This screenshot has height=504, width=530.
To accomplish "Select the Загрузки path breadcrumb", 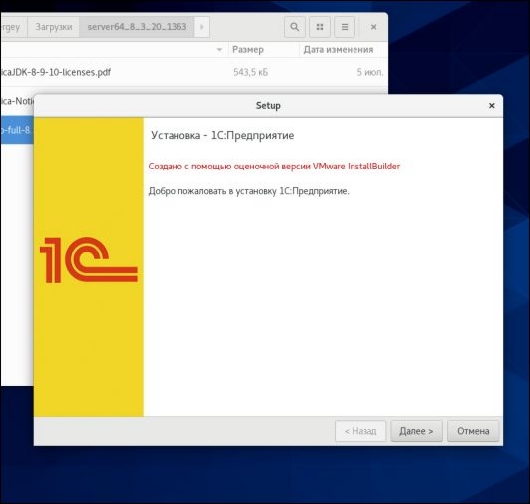I will [54, 27].
